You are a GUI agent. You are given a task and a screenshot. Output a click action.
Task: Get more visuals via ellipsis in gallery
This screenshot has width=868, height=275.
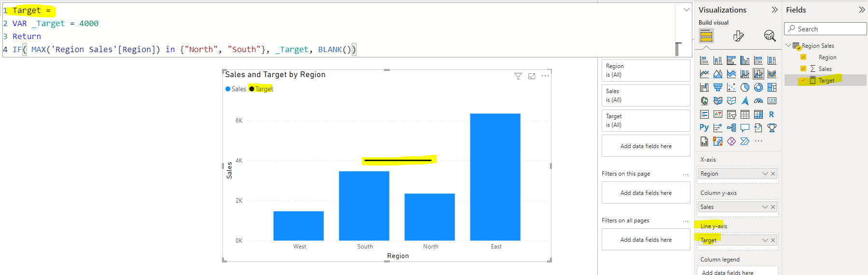(x=758, y=141)
